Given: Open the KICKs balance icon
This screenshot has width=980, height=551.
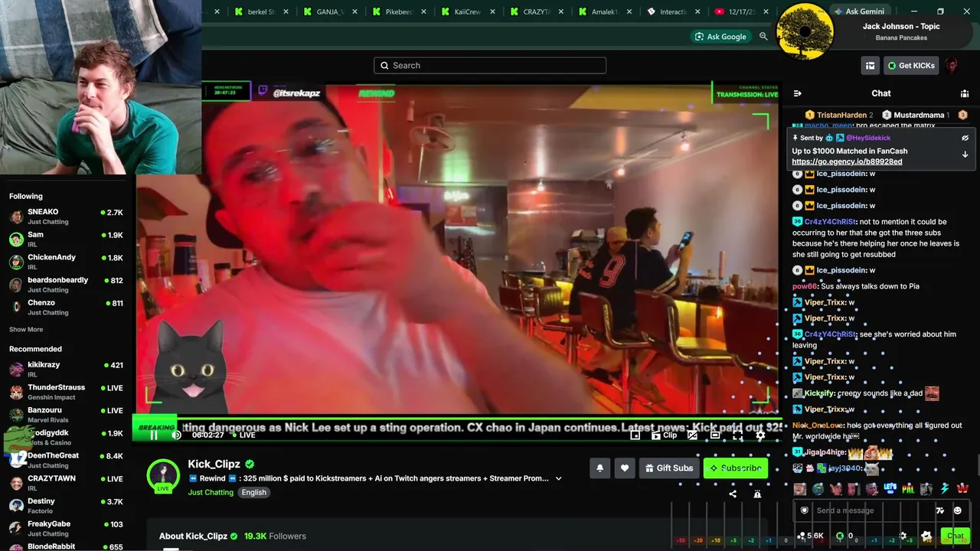Looking at the screenshot, I should [845, 536].
